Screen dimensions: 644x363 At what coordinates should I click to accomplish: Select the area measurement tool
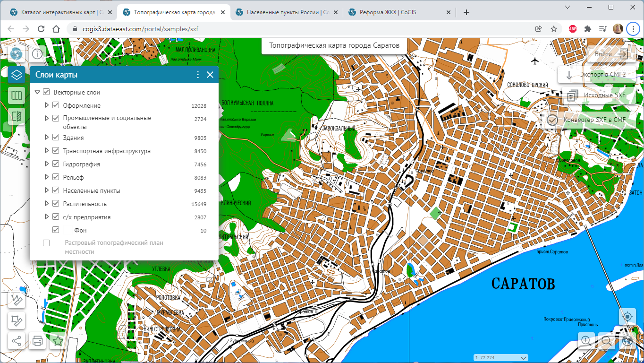[x=17, y=320]
